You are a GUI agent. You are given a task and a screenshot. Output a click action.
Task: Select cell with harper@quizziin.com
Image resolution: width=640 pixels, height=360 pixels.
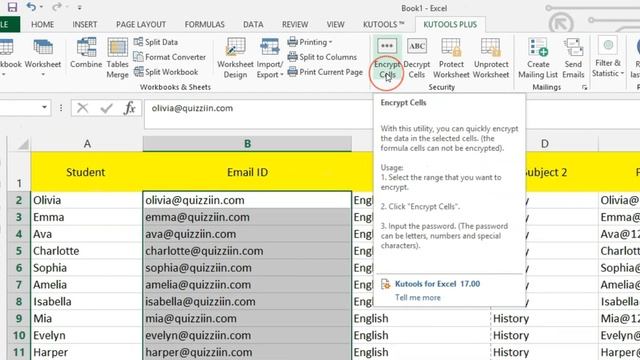point(247,352)
